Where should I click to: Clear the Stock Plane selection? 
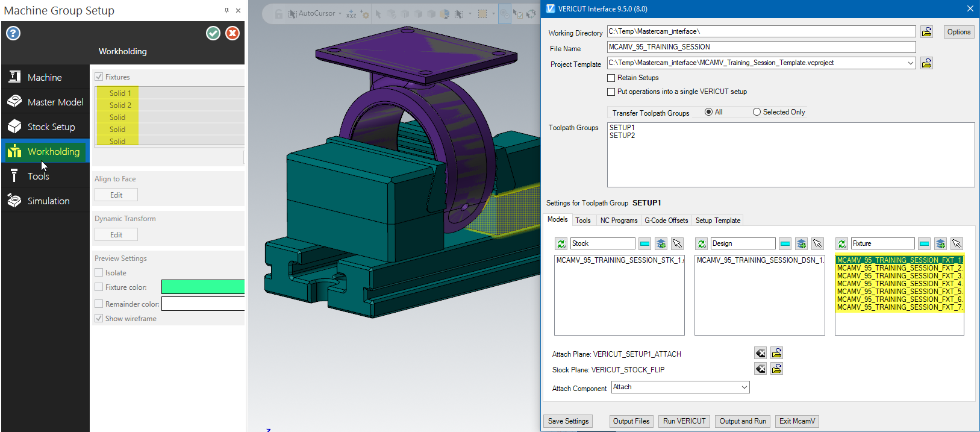tap(761, 369)
